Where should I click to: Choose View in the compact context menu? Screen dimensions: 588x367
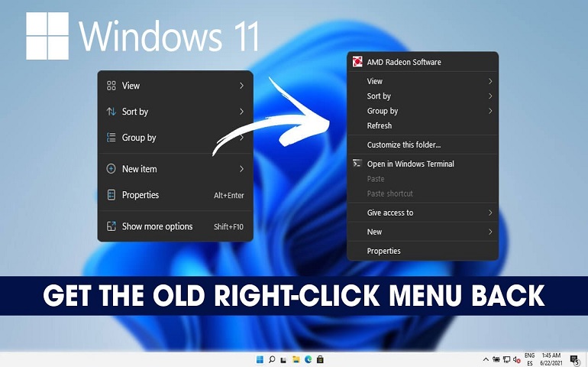(175, 86)
